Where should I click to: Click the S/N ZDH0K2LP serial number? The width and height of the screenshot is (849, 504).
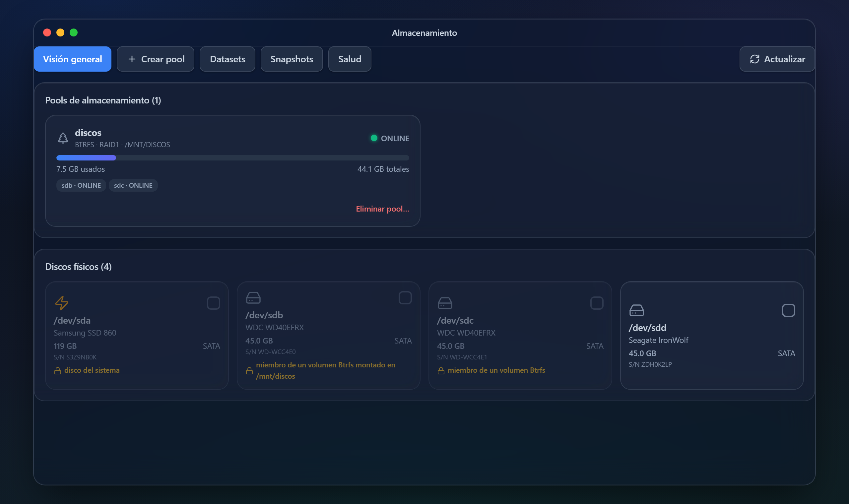[x=650, y=364]
